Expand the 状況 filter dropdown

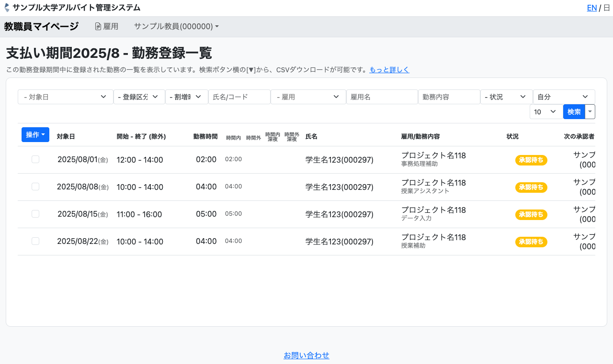(x=507, y=97)
